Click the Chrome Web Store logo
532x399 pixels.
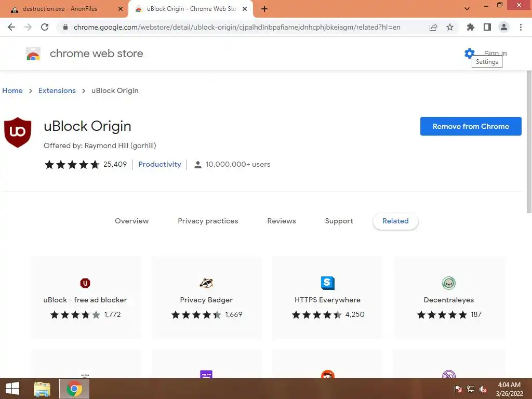pyautogui.click(x=33, y=54)
